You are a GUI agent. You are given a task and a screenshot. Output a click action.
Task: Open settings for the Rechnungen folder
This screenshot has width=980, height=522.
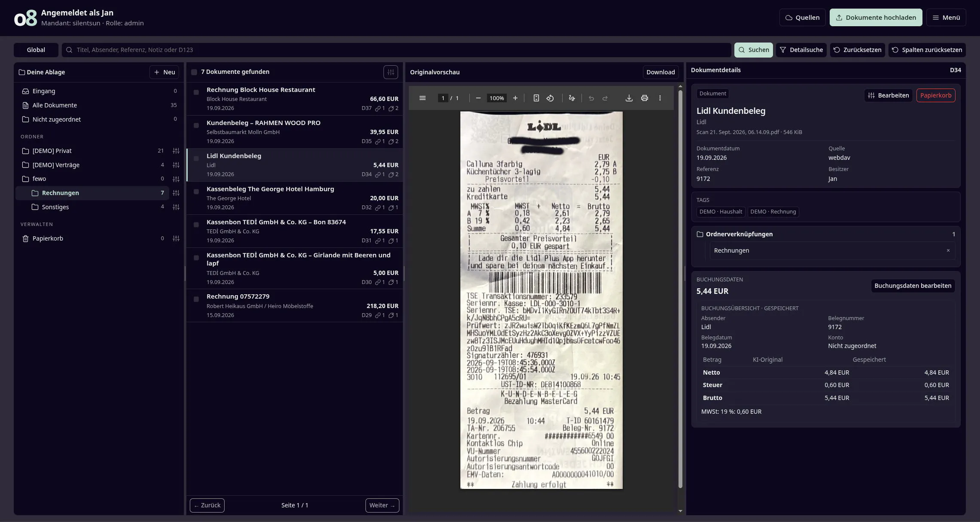click(x=176, y=193)
